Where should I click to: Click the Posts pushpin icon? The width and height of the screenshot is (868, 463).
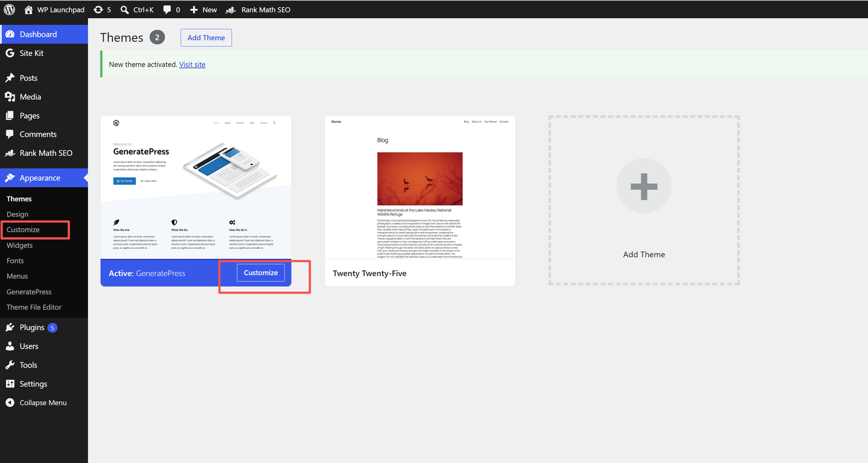point(10,78)
